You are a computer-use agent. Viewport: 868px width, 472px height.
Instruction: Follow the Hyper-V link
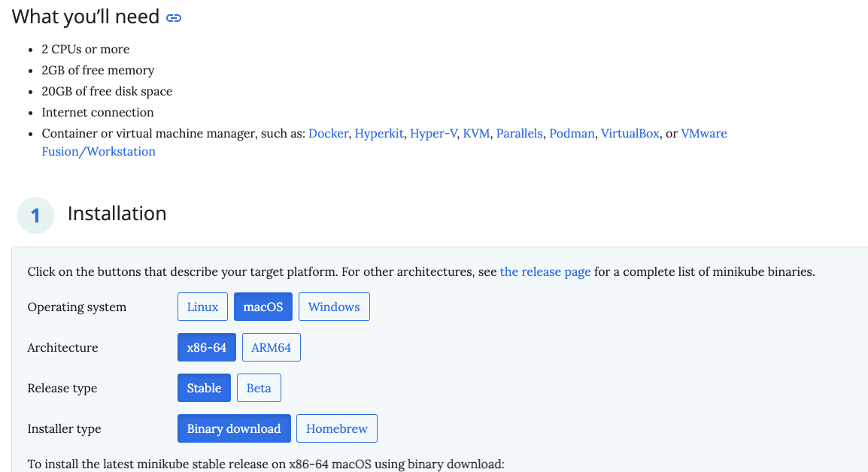(433, 133)
